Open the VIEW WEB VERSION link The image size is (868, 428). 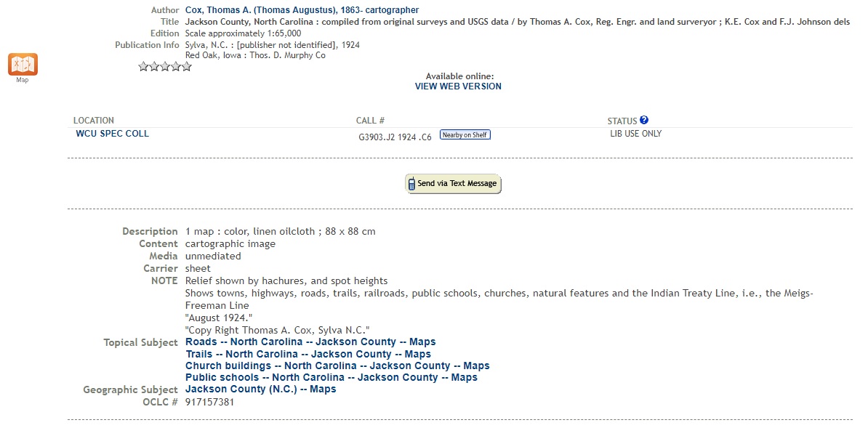(x=458, y=86)
